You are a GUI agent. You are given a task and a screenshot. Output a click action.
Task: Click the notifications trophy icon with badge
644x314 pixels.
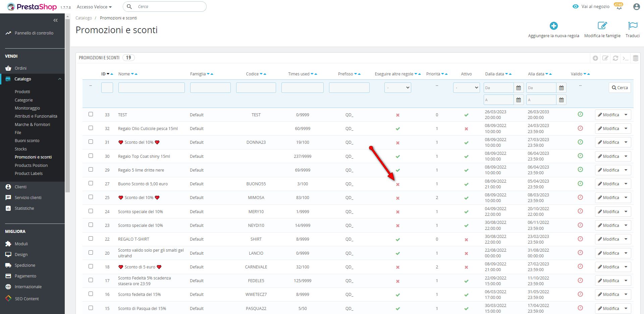[619, 7]
